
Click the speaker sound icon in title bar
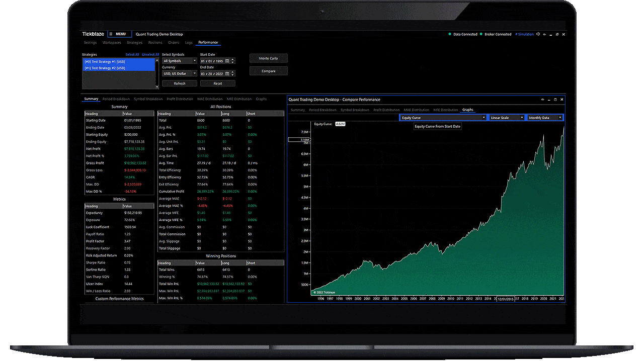pyautogui.click(x=538, y=34)
